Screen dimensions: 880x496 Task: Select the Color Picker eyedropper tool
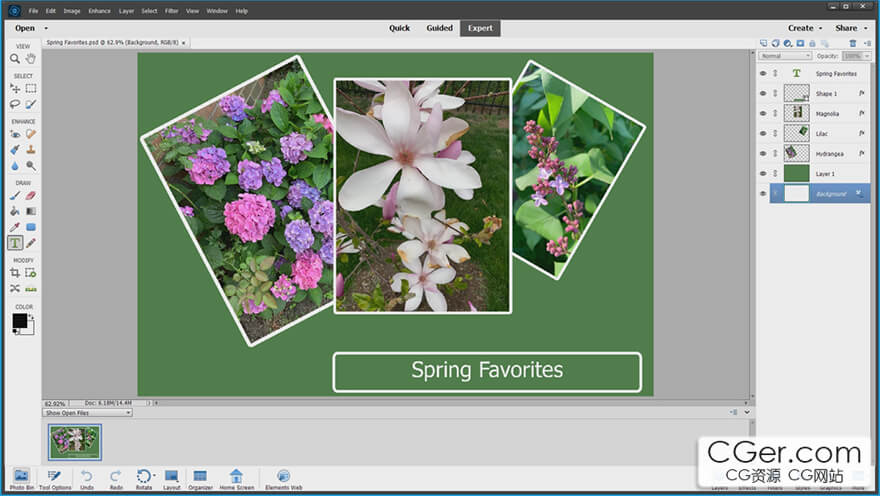point(15,227)
